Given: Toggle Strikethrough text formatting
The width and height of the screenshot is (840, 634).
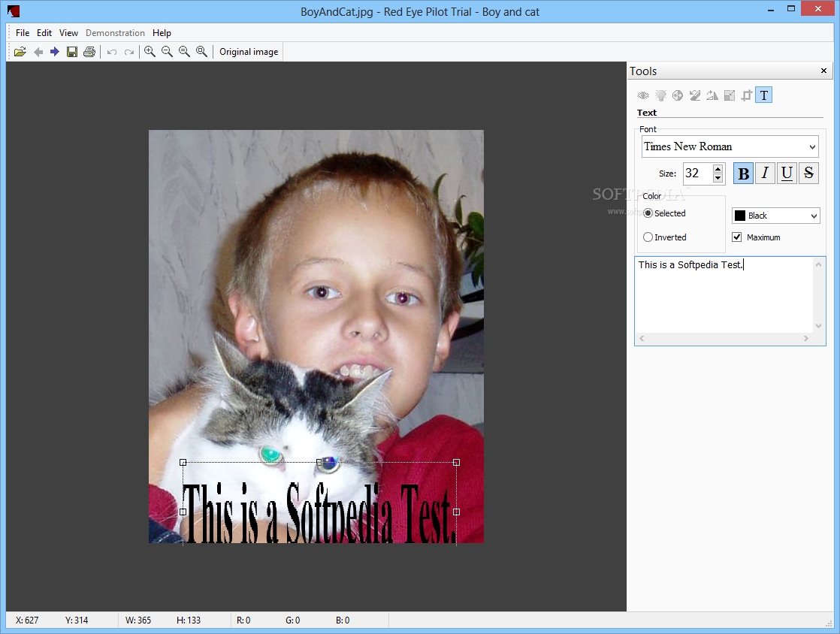Looking at the screenshot, I should click(x=809, y=174).
